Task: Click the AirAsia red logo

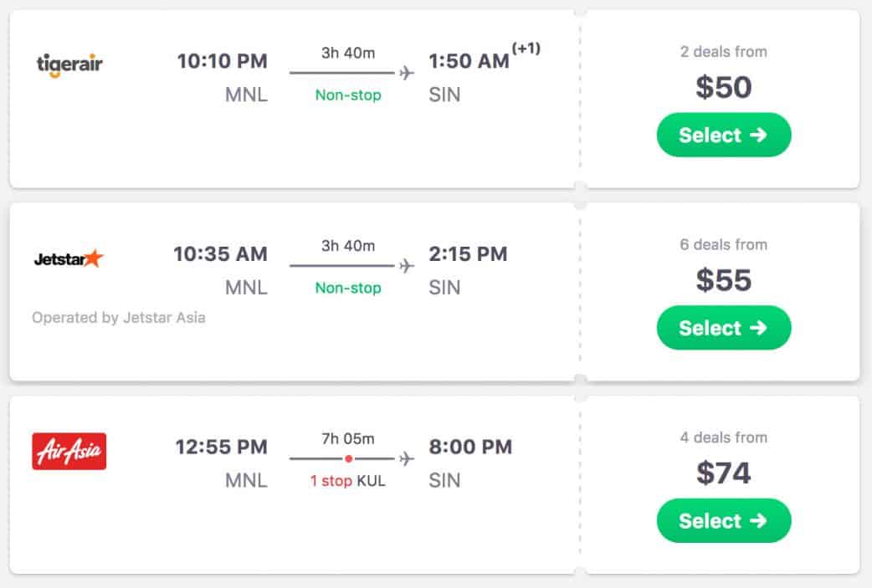Action: (x=69, y=451)
